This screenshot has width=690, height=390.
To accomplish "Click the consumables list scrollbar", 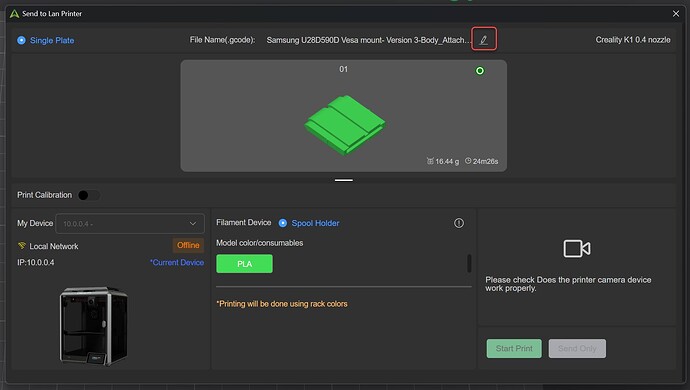I will (469, 263).
